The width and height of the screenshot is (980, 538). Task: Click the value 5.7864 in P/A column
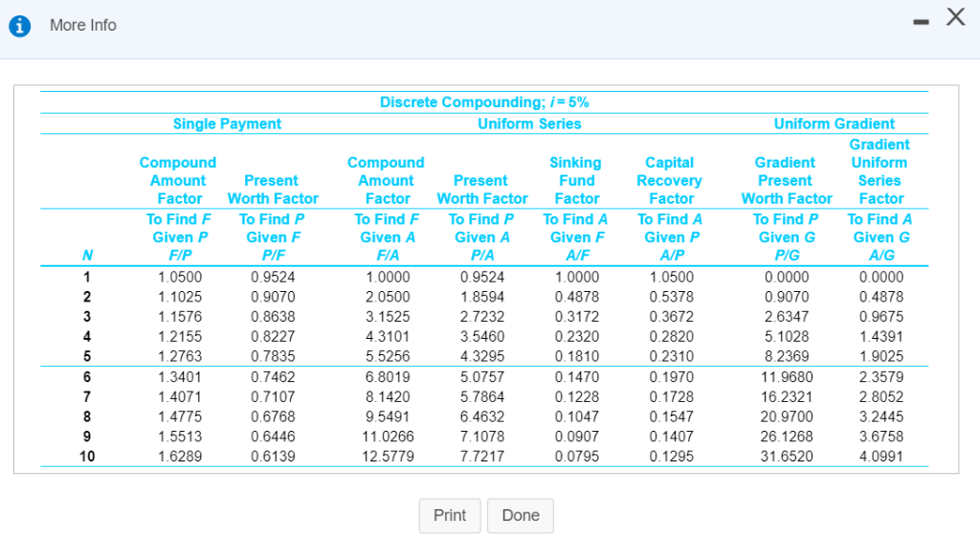click(482, 396)
